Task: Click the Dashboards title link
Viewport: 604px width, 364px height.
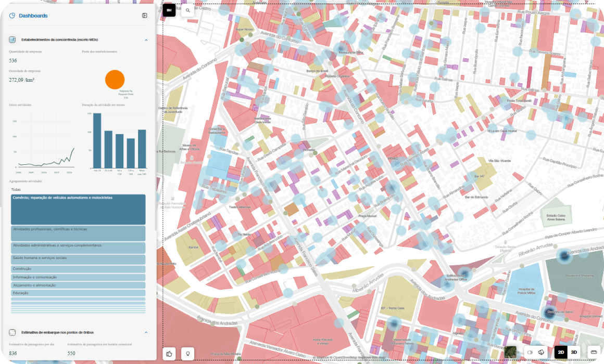Action: [33, 16]
